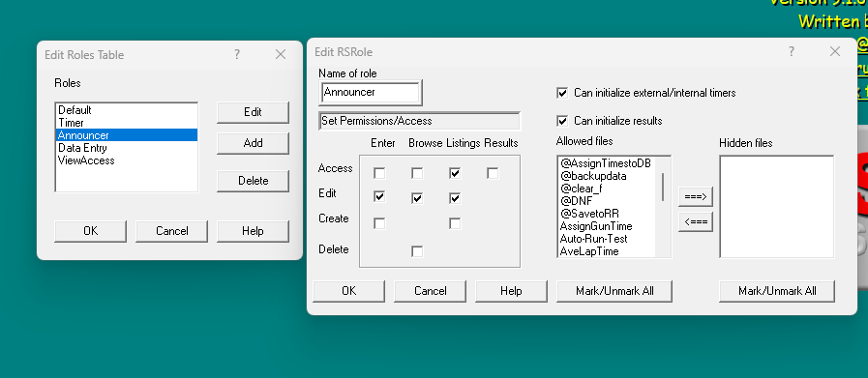Uncheck Edit permission for Browse
This screenshot has width=868, height=378.
click(417, 198)
